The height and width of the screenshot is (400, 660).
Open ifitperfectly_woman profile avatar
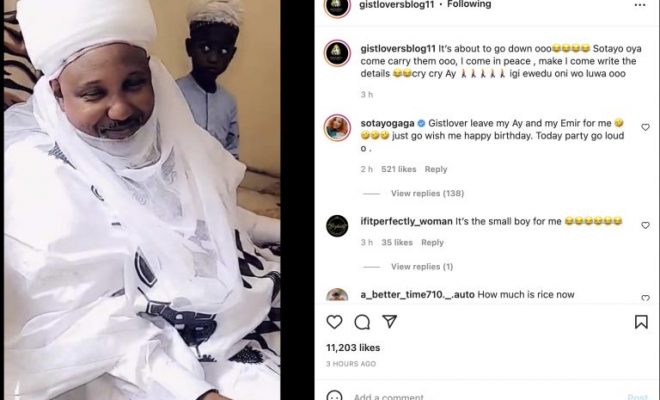point(337,226)
